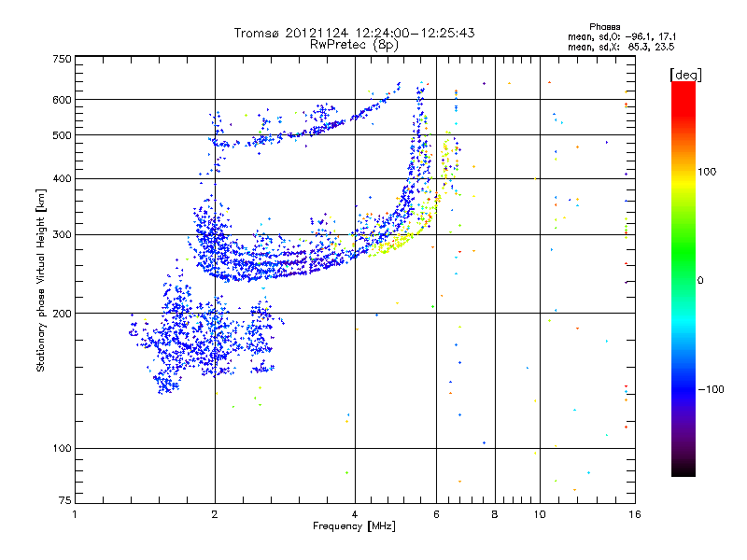Click the x-axis tick label '16'
The height and width of the screenshot is (560, 747).
(x=635, y=514)
